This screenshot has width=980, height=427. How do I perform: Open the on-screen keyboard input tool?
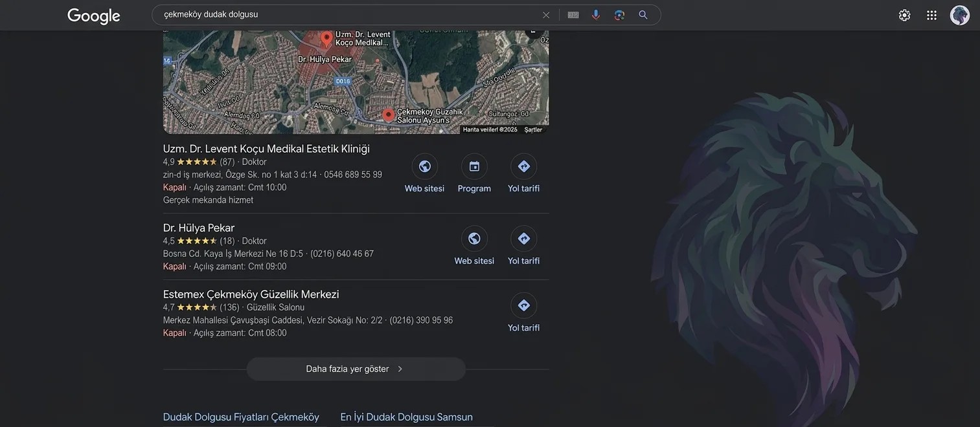[573, 15]
